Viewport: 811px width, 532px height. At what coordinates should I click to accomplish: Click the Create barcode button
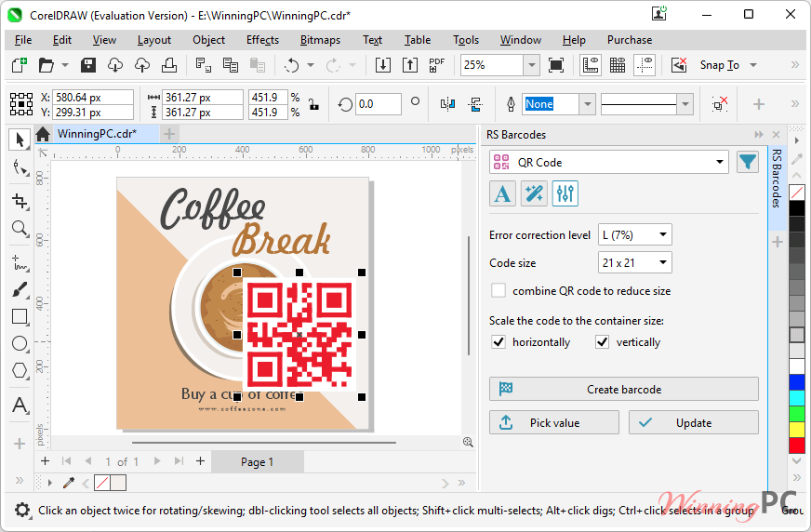624,389
